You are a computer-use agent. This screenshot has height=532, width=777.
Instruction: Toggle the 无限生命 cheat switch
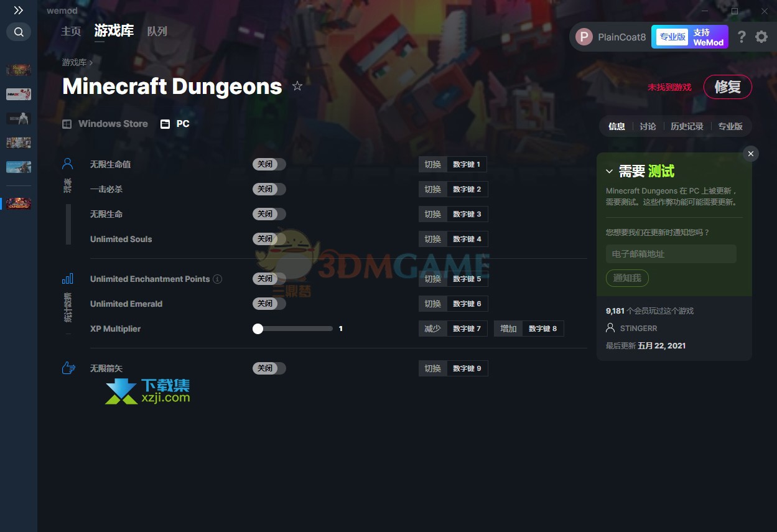tap(269, 214)
